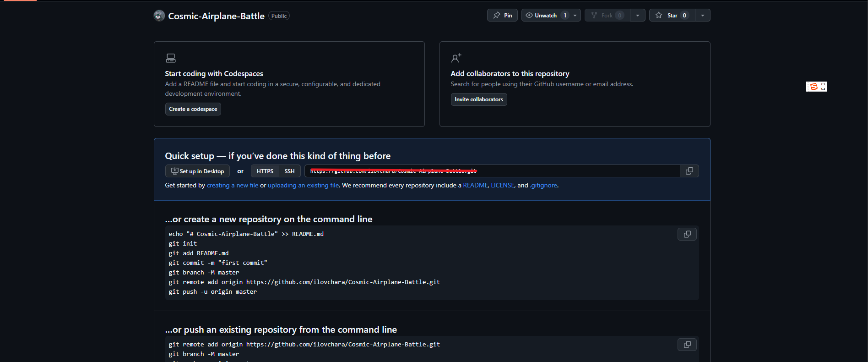
Task: Star this repository
Action: click(x=672, y=15)
